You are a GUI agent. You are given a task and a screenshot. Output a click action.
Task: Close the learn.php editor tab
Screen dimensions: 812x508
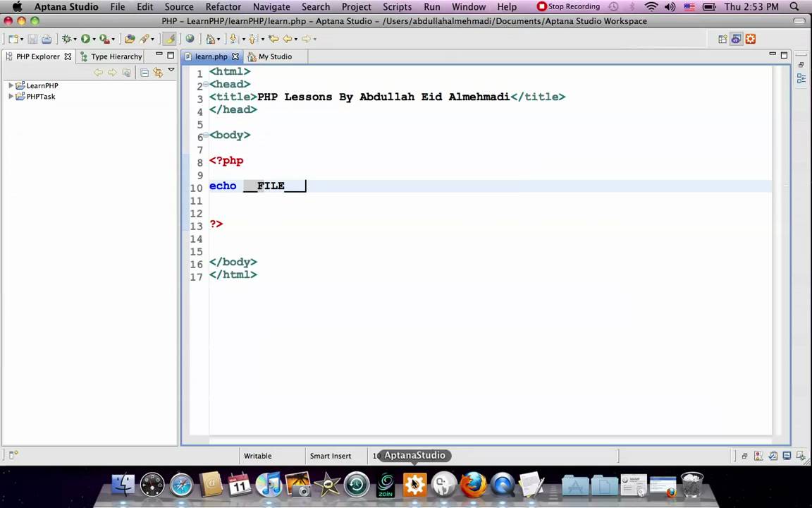click(235, 56)
